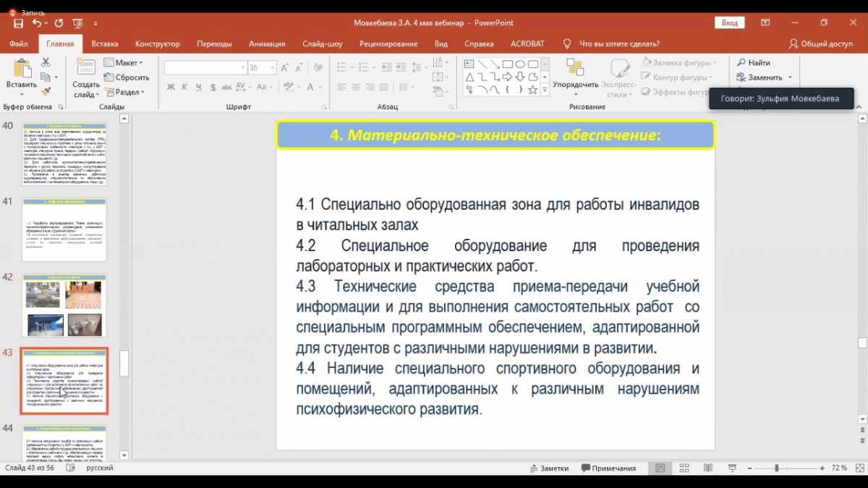This screenshot has height=488, width=868.
Task: Open the Вставка ribbon tab
Action: (105, 43)
